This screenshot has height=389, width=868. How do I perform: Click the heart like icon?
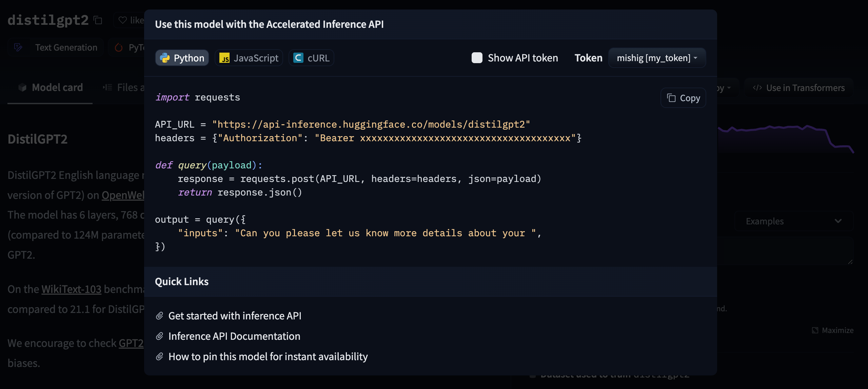tap(123, 19)
